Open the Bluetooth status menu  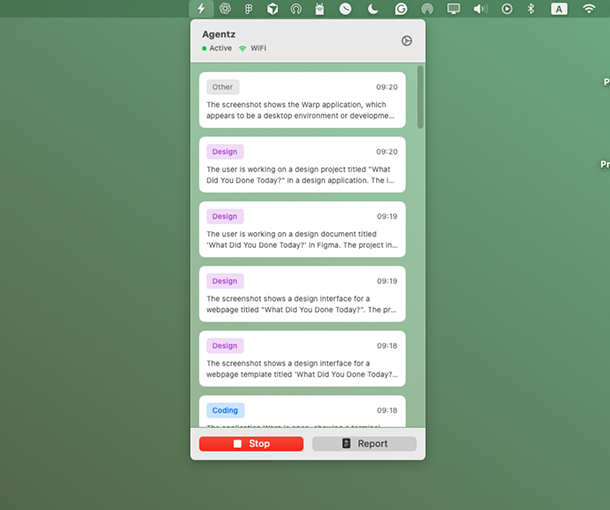coord(532,9)
